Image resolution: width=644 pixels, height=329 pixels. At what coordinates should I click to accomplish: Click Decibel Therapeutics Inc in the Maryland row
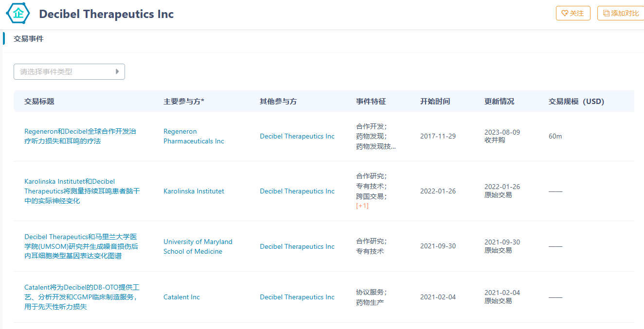click(297, 246)
